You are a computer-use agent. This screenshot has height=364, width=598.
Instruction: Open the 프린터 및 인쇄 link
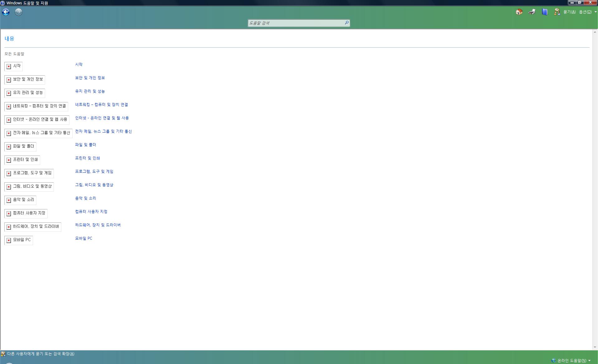point(88,158)
